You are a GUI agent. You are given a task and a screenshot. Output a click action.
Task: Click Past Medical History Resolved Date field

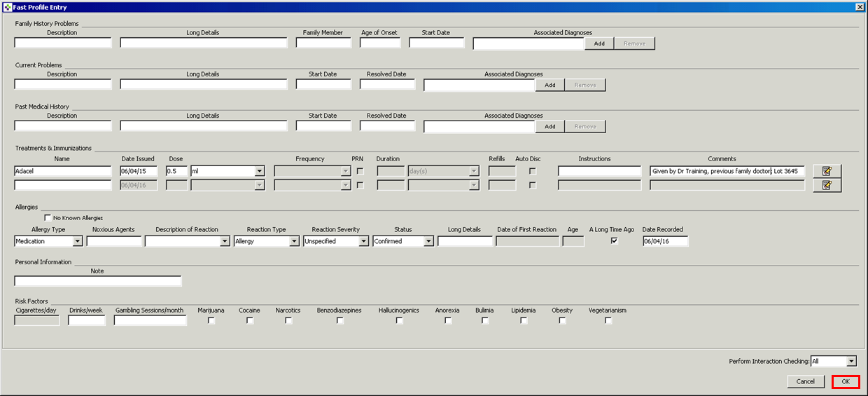click(x=388, y=126)
